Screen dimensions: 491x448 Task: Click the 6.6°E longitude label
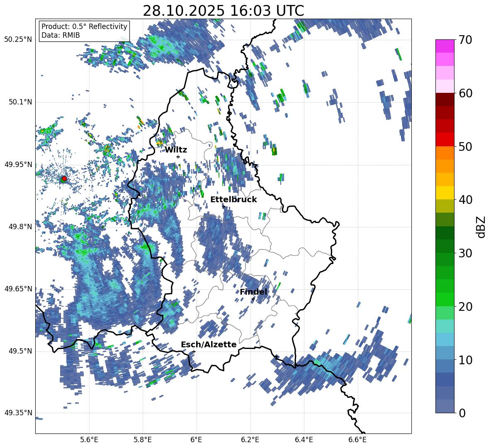tap(357, 440)
